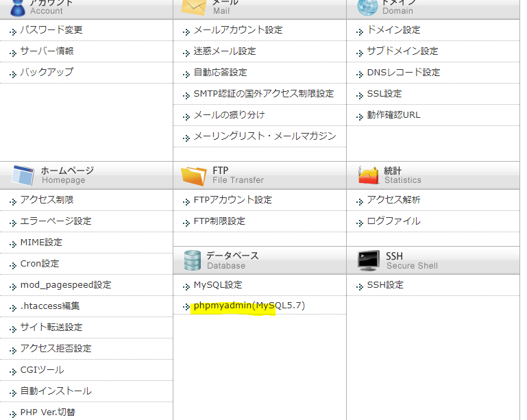Open 動作確認URL link
Screen dimensions: 527x420
coord(393,115)
